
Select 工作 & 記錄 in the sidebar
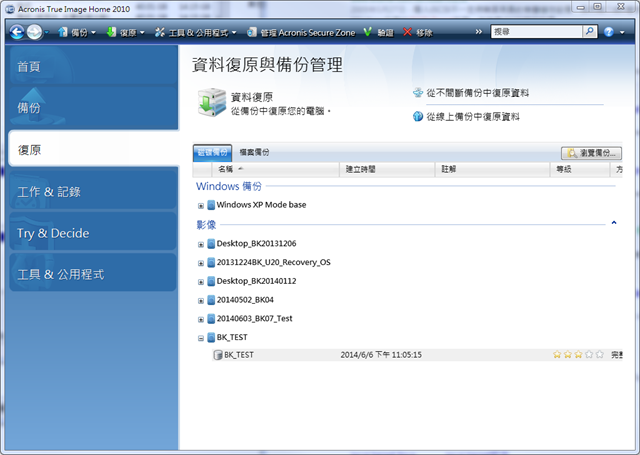point(93,191)
